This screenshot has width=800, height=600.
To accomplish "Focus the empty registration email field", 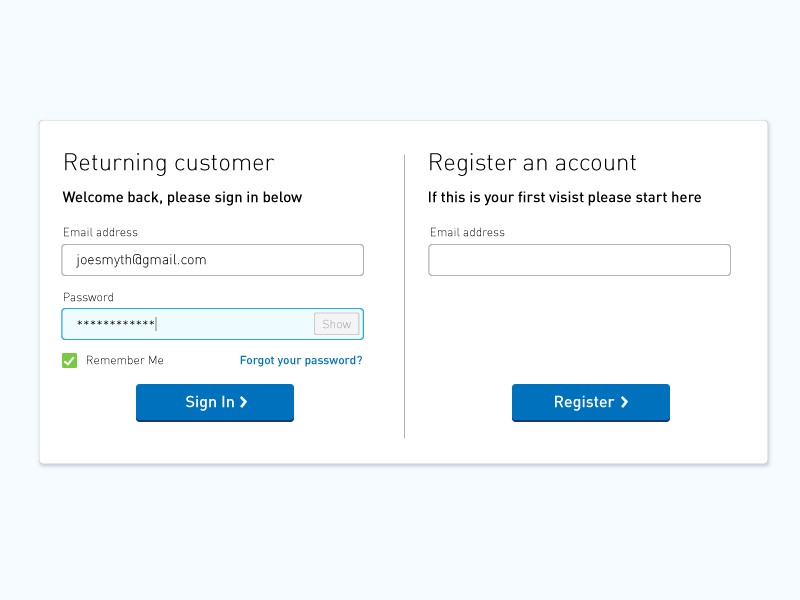I will click(x=580, y=260).
